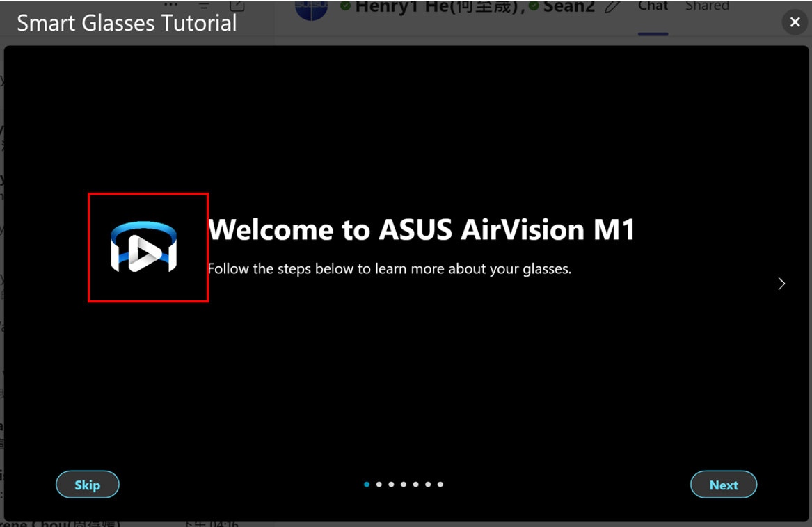The height and width of the screenshot is (527, 812).
Task: Click the "Smart Glasses Tutorial" title text
Action: pyautogui.click(x=127, y=23)
